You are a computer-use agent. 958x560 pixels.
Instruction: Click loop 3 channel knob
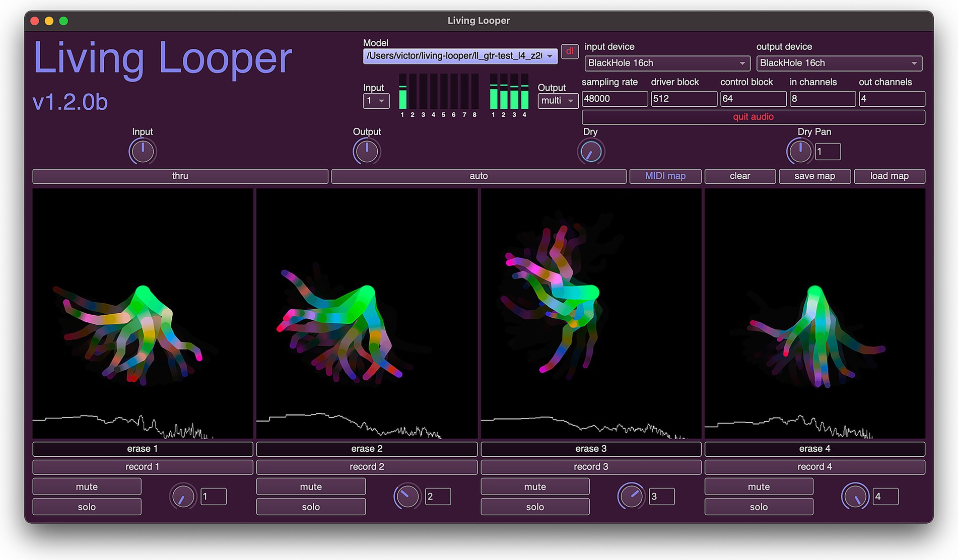pyautogui.click(x=631, y=497)
